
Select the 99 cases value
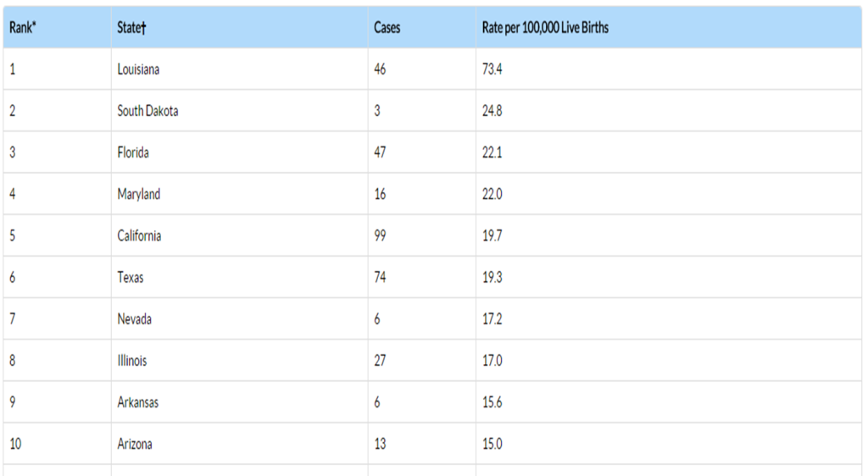380,235
